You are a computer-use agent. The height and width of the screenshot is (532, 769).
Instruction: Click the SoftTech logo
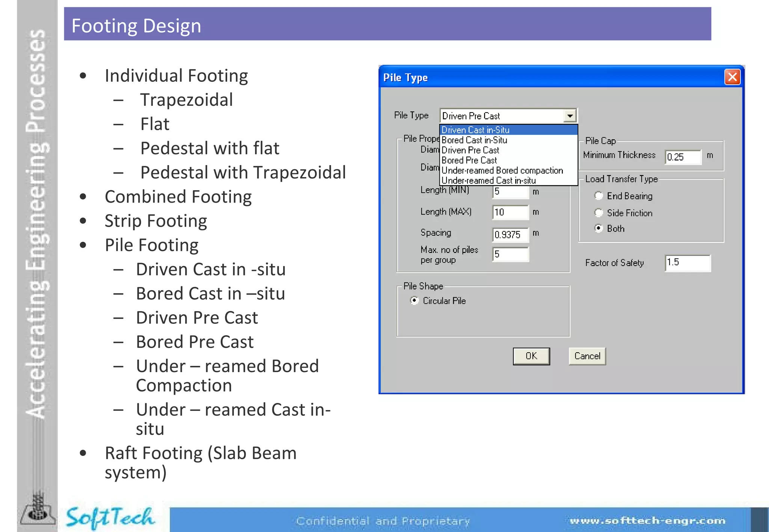(x=110, y=517)
